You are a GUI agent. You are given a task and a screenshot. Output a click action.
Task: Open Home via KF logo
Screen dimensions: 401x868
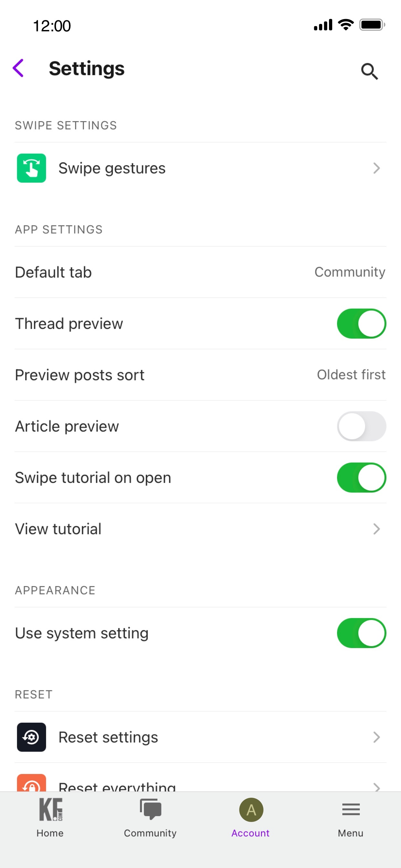point(51,809)
